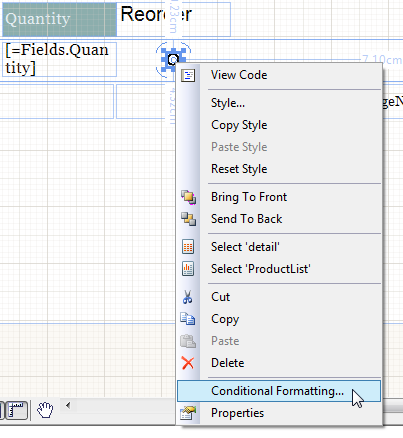Select Bring To Front option
This screenshot has width=403, height=438.
[279, 197]
